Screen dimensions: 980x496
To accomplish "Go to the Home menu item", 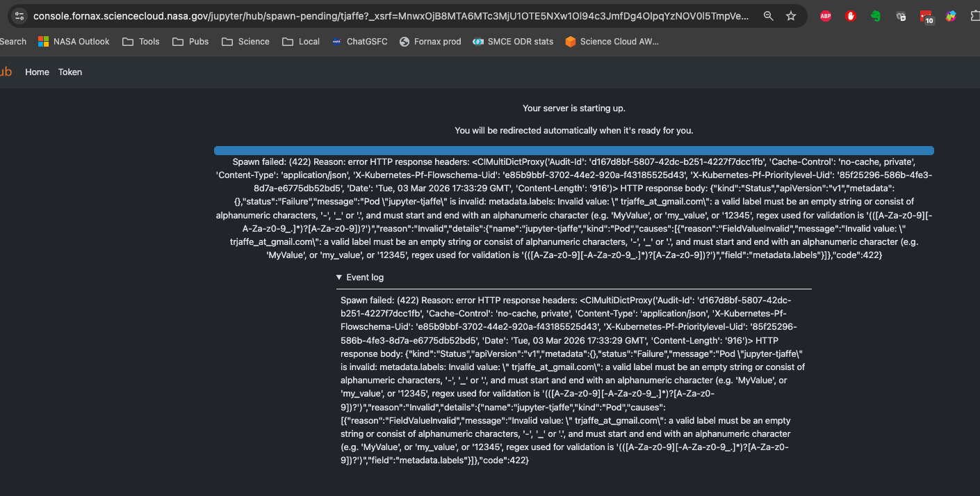I will [37, 72].
